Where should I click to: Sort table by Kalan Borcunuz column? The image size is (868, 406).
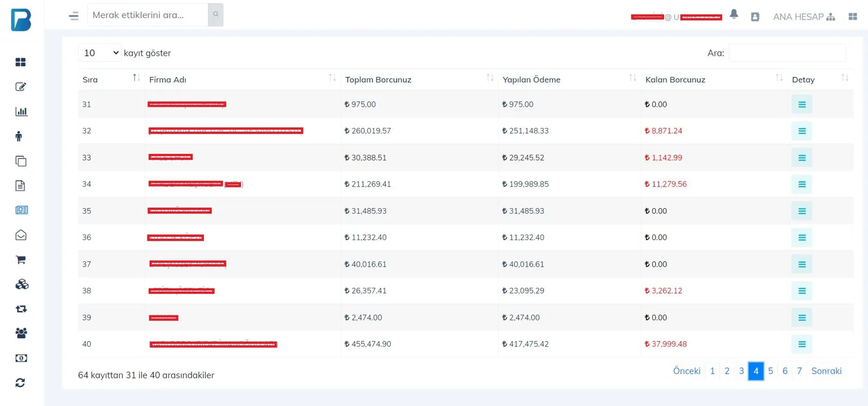coord(714,79)
